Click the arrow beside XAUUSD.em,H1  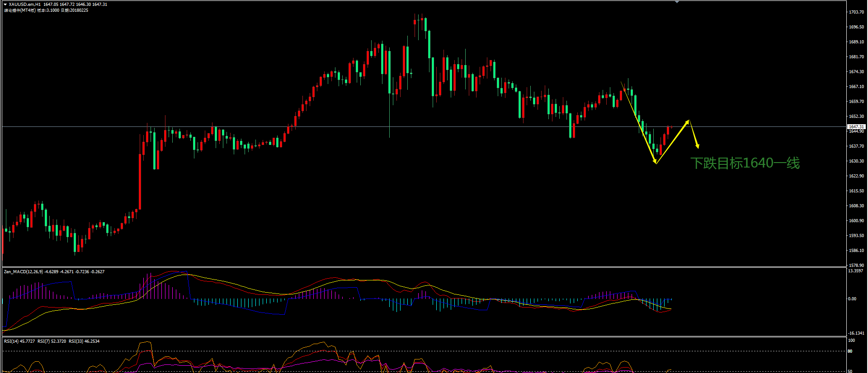5,5
